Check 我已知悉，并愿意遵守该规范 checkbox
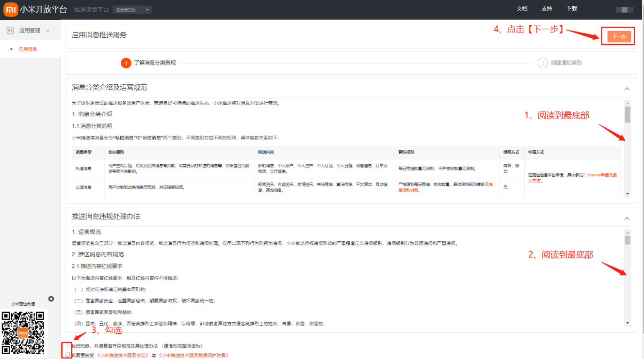This screenshot has height=359, width=644. (68, 346)
